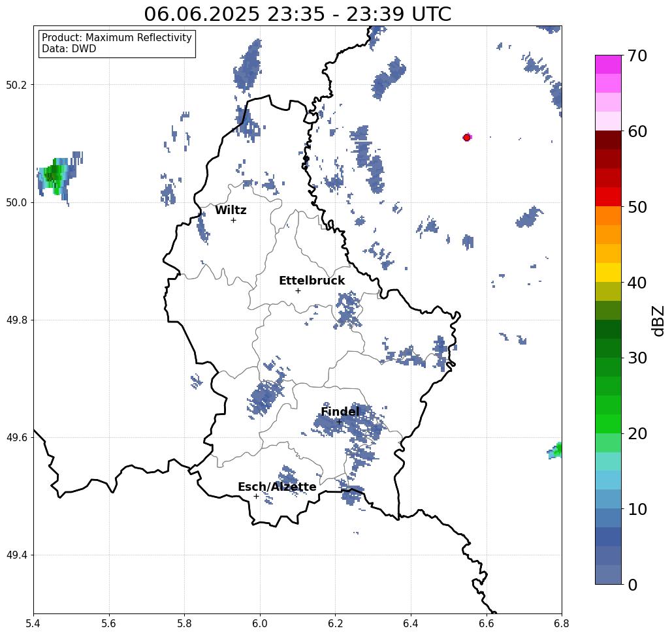Click the latitude label 49.8
672x635 pixels.
[x=16, y=320]
